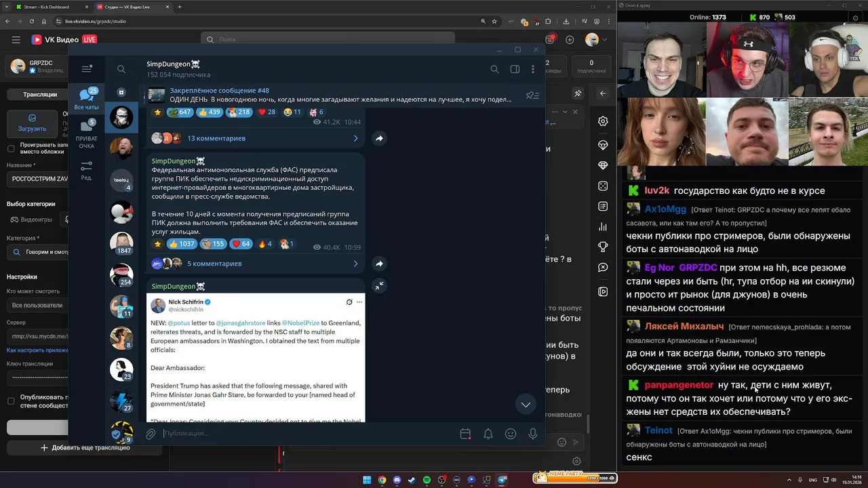Click 'Загрузить' upload button
The height and width of the screenshot is (488, 868).
[x=32, y=123]
